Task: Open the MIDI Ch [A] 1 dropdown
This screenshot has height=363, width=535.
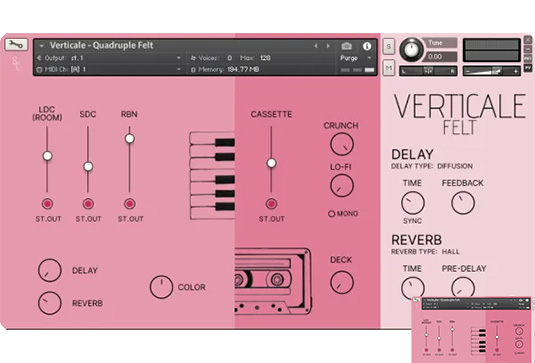Action: 109,69
